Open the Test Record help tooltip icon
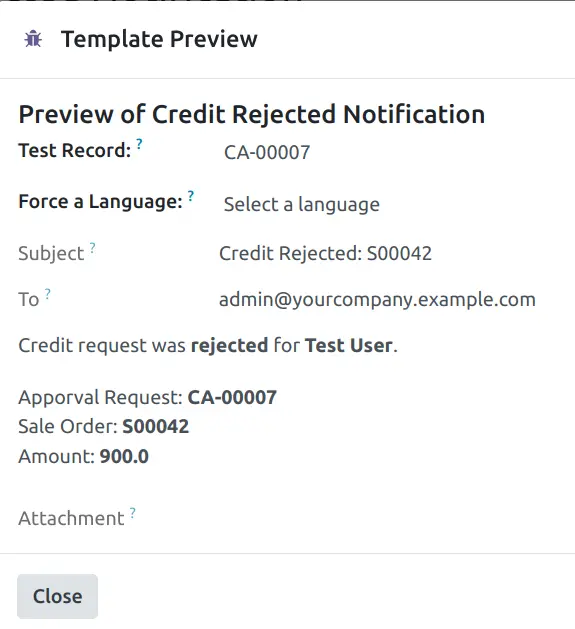The width and height of the screenshot is (575, 629). pos(139,144)
